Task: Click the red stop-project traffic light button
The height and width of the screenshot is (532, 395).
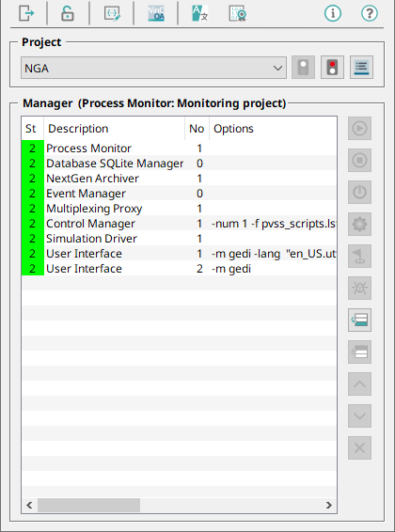Action: click(x=332, y=67)
